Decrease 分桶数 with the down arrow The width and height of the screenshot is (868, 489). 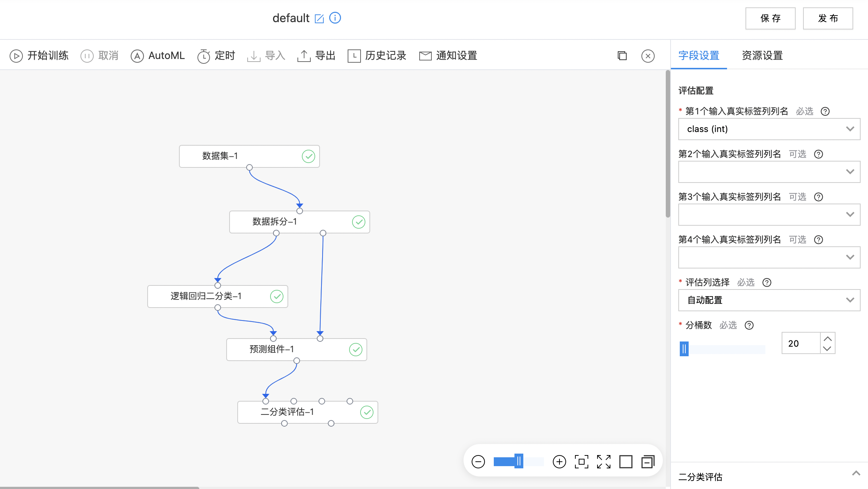click(827, 348)
